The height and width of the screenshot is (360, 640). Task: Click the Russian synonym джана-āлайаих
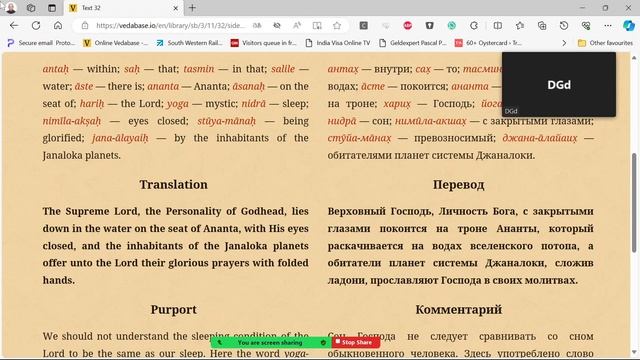tap(540, 138)
